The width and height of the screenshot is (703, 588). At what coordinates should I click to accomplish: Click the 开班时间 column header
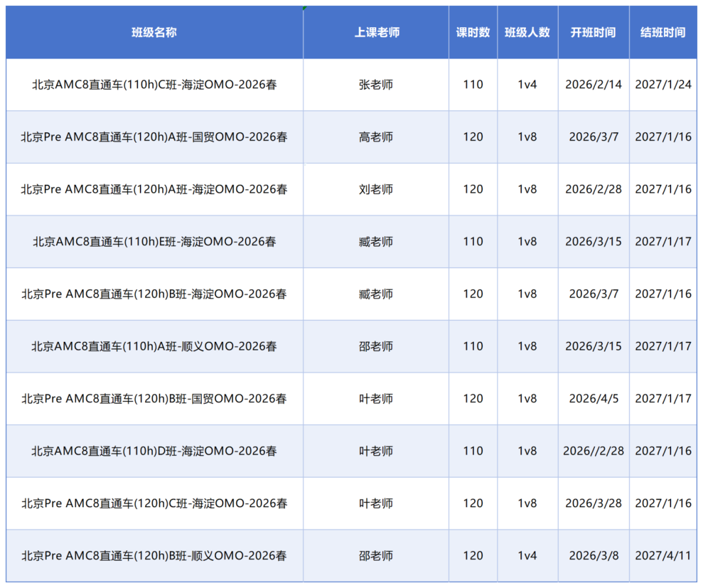(593, 32)
